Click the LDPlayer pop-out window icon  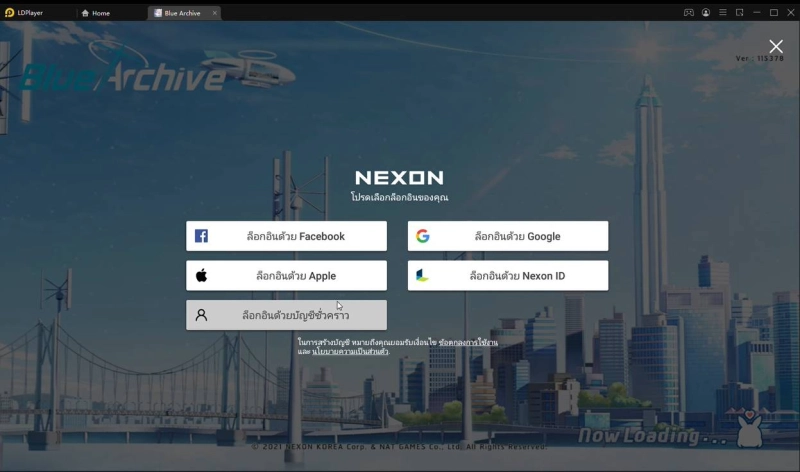739,12
